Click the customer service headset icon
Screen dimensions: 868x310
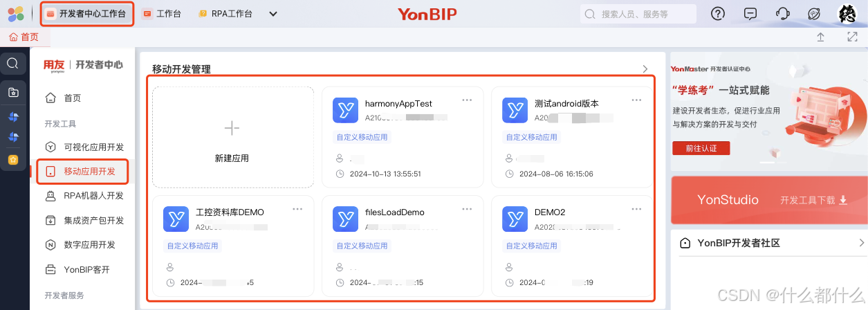[x=783, y=14]
